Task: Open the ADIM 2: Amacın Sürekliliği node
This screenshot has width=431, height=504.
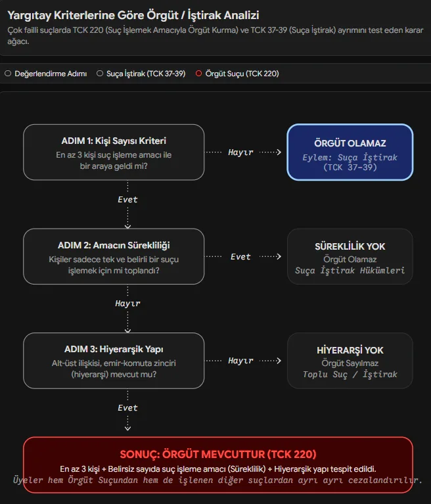Action: [114, 256]
